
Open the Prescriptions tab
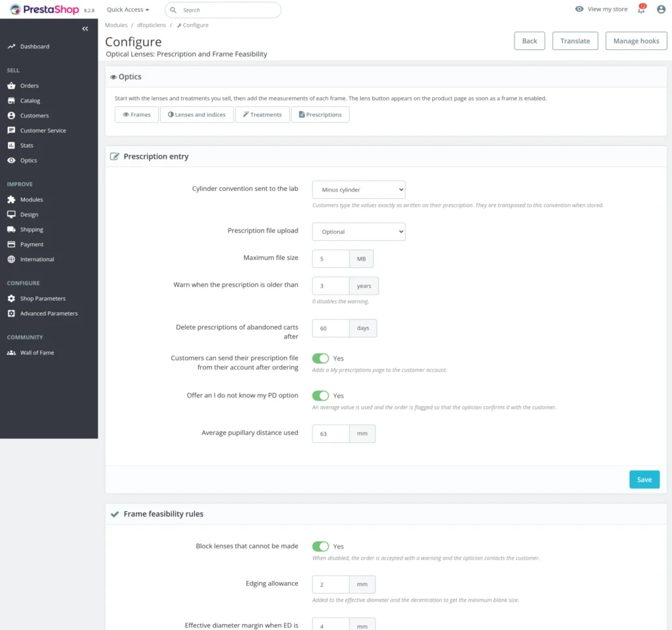pos(320,114)
